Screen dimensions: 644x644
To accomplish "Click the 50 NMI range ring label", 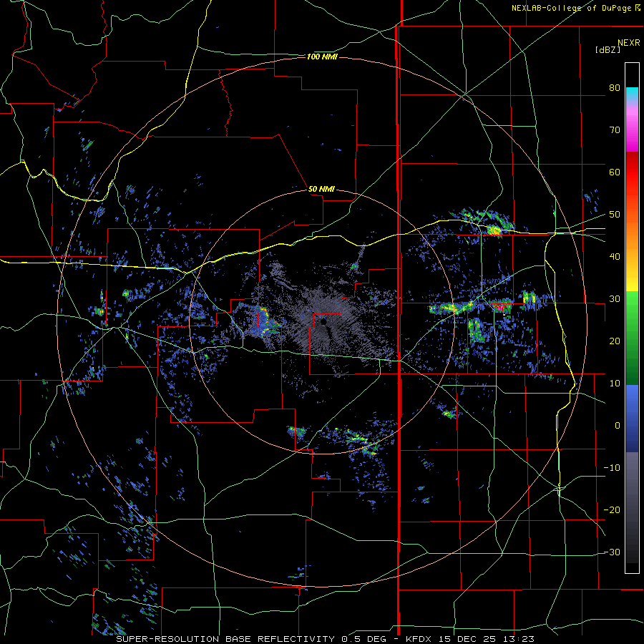I will pos(321,190).
